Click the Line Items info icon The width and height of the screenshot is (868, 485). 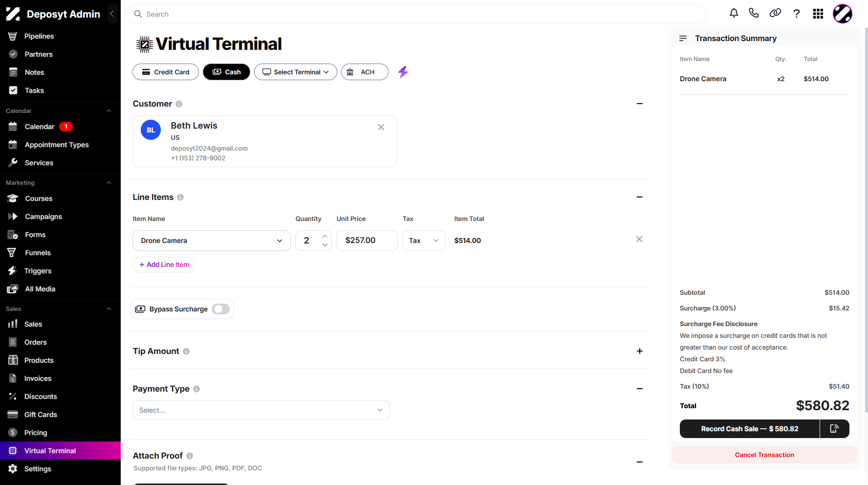[180, 197]
